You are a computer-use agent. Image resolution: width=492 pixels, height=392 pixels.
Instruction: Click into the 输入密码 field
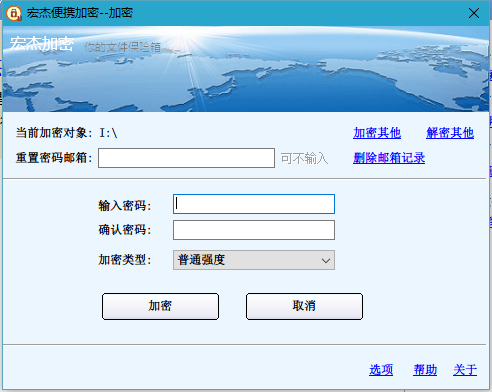pyautogui.click(x=254, y=204)
